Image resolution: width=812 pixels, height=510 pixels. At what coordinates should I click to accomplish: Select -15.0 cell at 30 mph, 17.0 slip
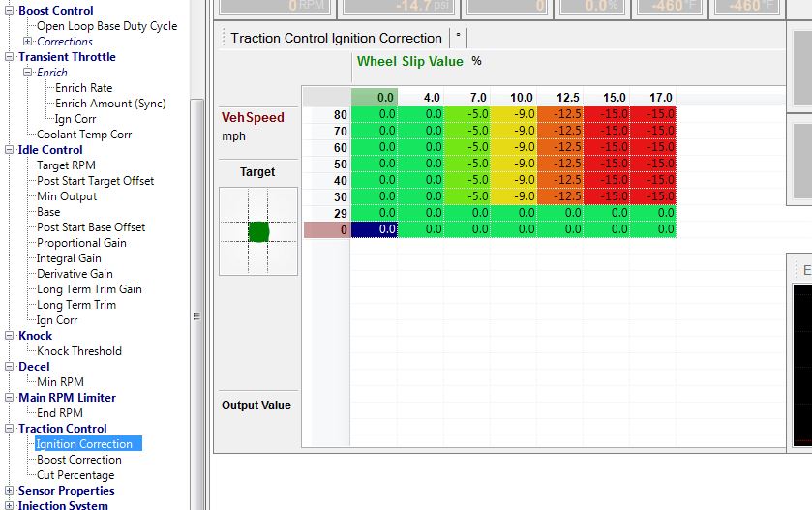pyautogui.click(x=653, y=196)
